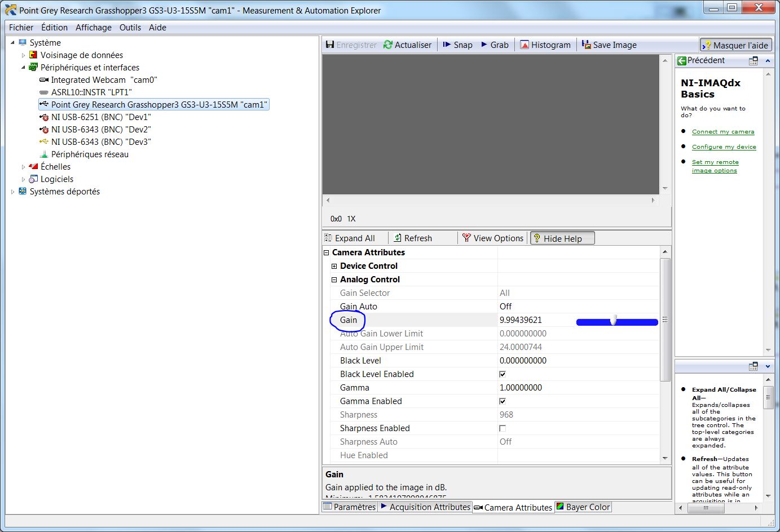Uncheck Black Level Enabled checkbox
The height and width of the screenshot is (532, 780).
coord(503,374)
